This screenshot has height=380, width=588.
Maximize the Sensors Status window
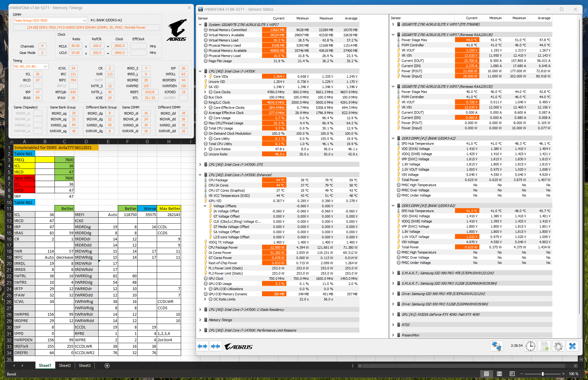[x=561, y=9]
